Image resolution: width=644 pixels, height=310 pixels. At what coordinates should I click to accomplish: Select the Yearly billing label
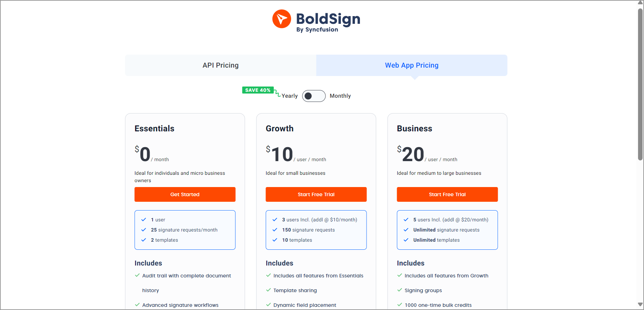coord(289,96)
